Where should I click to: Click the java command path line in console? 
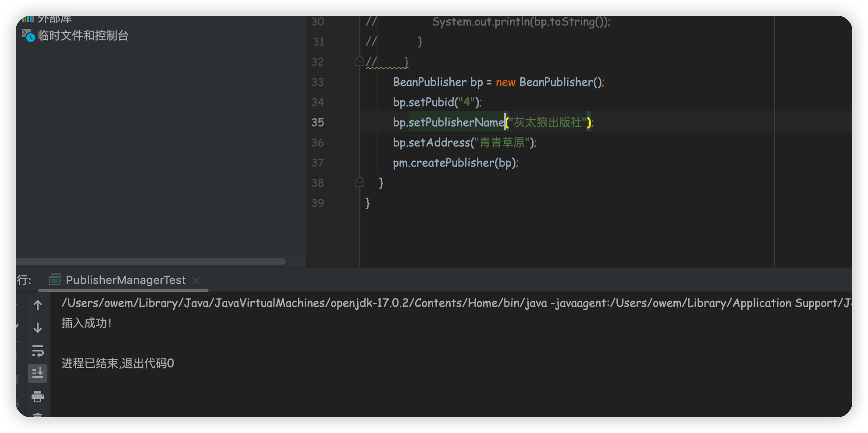pos(456,303)
